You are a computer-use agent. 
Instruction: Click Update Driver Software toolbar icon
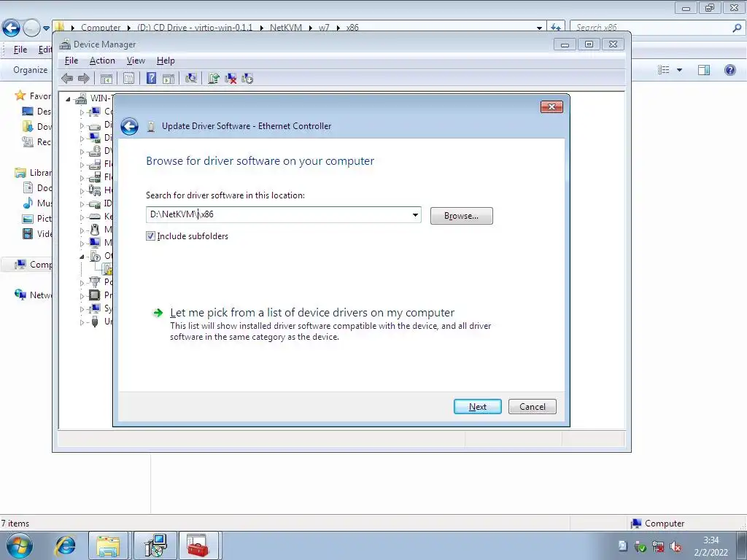(214, 79)
